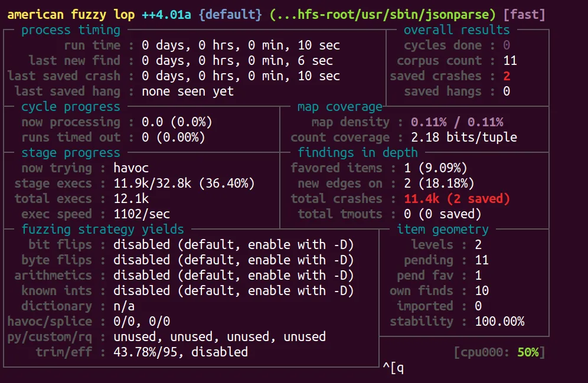Click the dictionary value "n/a"
This screenshot has height=383, width=588.
124,306
